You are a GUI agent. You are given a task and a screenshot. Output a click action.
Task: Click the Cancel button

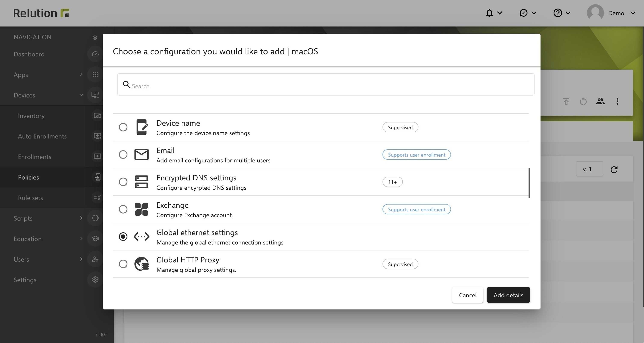coord(468,295)
